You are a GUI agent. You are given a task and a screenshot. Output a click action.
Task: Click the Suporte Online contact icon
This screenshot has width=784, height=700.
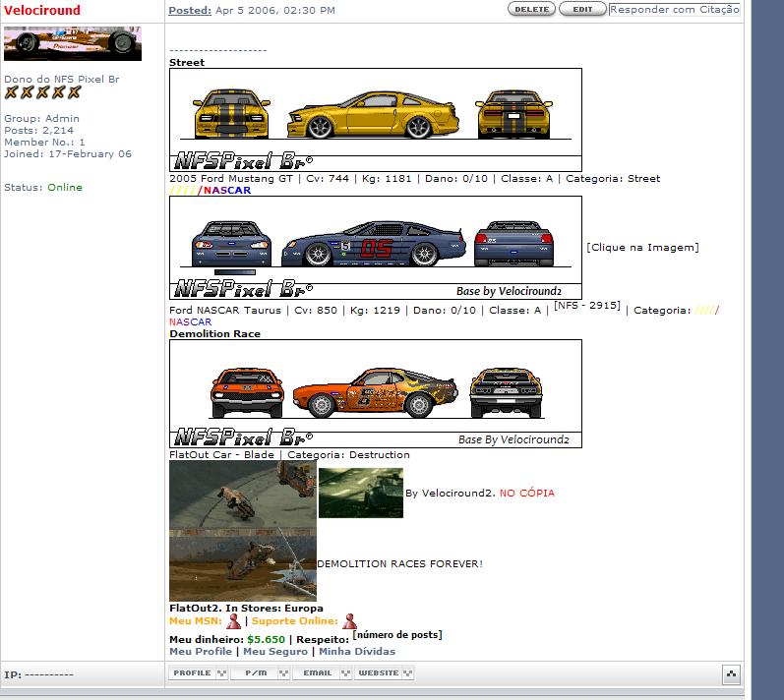[350, 621]
